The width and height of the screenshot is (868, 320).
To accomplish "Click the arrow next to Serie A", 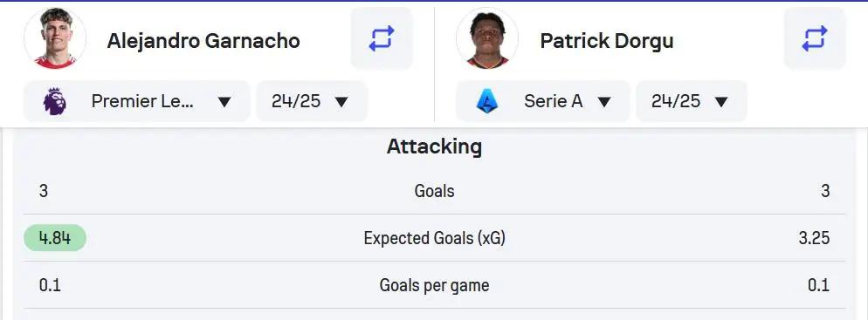I will [x=604, y=102].
